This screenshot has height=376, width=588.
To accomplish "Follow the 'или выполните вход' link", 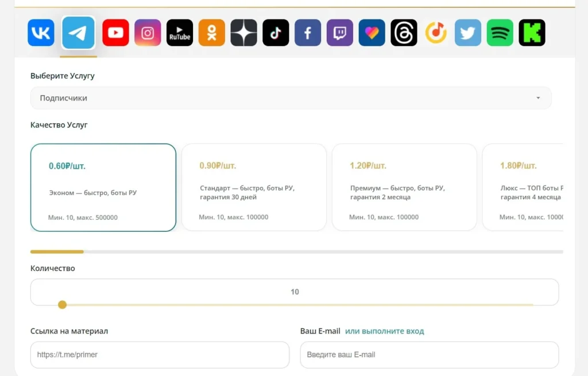I will tap(384, 331).
